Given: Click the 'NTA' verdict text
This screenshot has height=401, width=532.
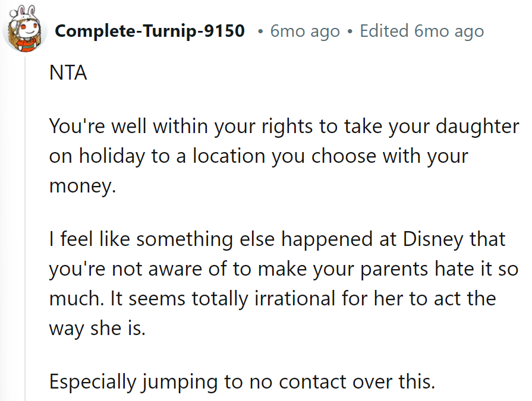Looking at the screenshot, I should (68, 73).
